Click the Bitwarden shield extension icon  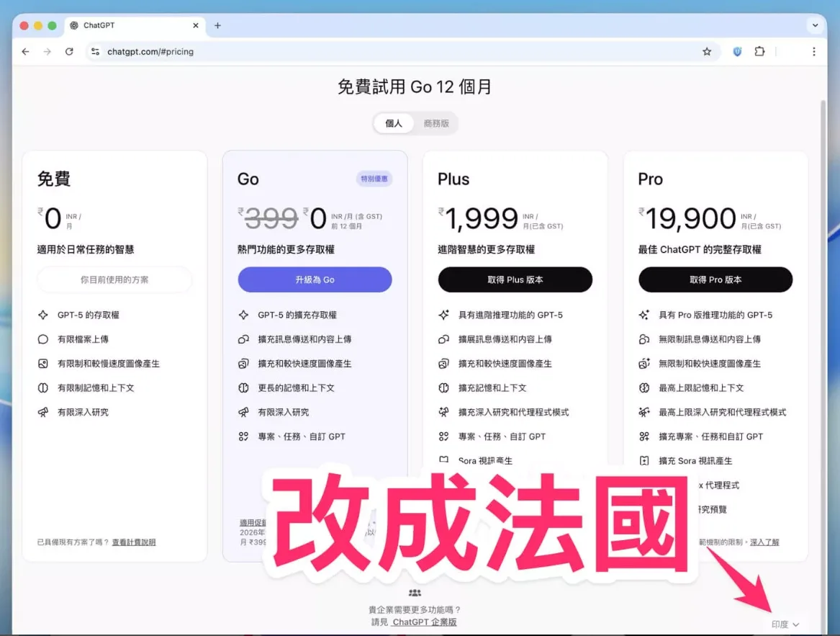pyautogui.click(x=737, y=52)
